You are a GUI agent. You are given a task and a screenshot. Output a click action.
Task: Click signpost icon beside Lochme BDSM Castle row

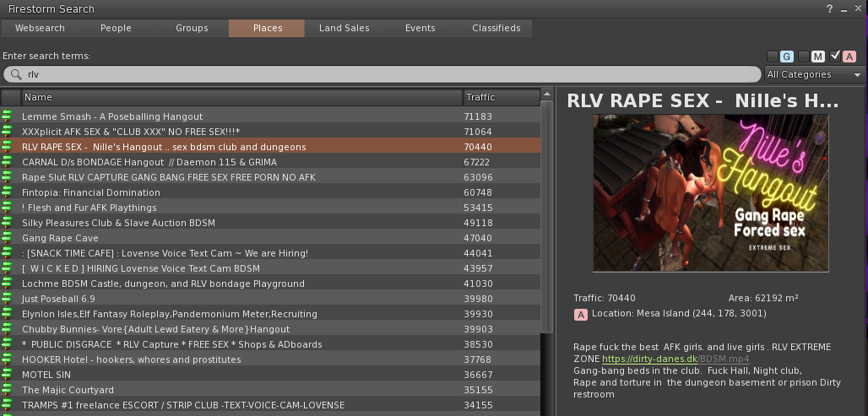[x=8, y=284]
